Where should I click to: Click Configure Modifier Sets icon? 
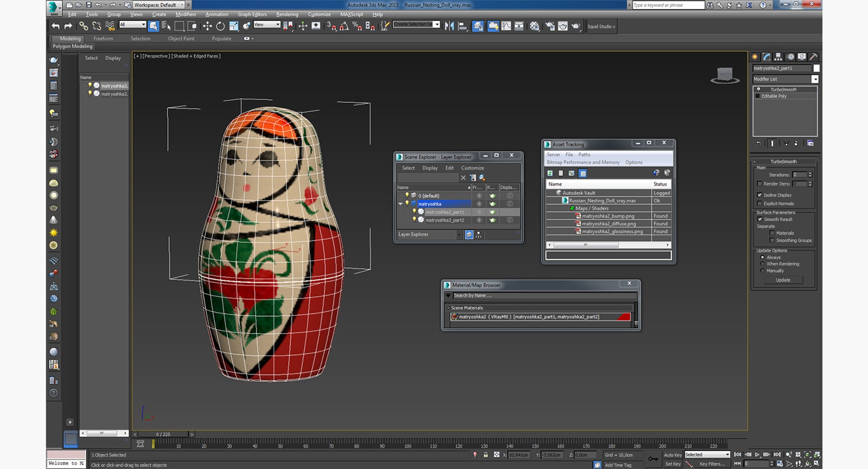click(x=810, y=143)
